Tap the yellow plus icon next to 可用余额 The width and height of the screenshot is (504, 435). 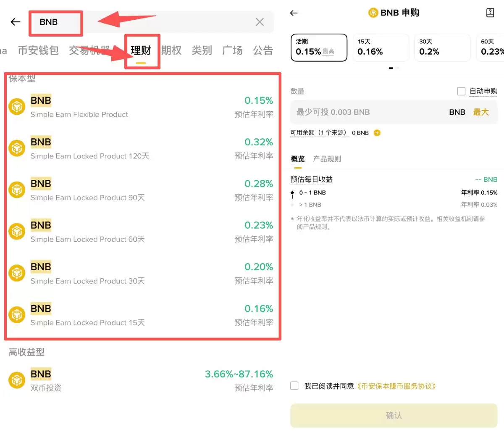click(x=377, y=133)
